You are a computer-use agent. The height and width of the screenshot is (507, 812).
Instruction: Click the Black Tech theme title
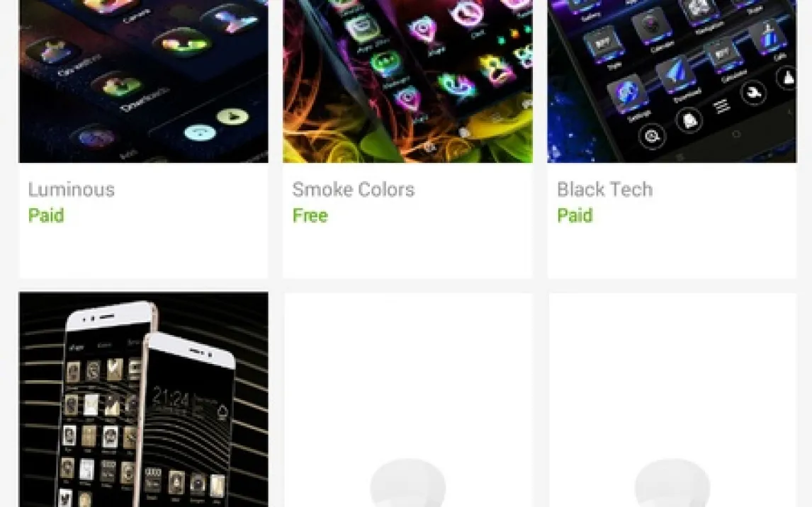(604, 189)
